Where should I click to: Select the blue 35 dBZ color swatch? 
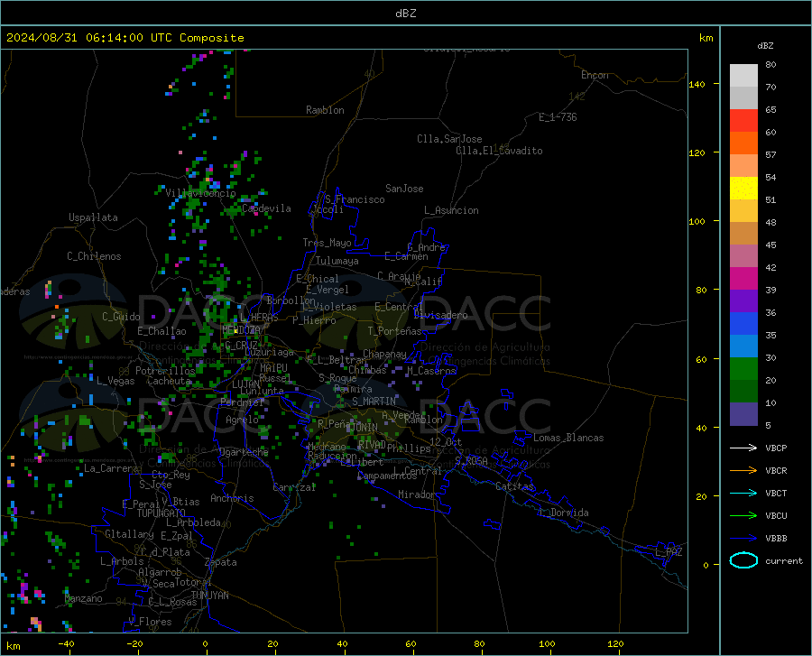[743, 324]
